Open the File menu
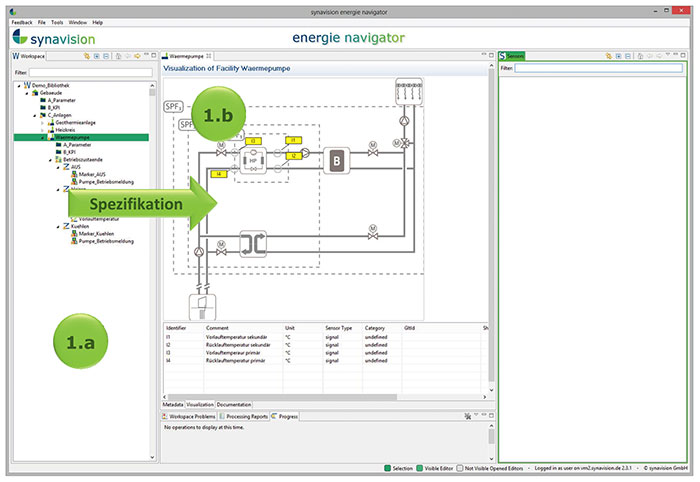The width and height of the screenshot is (700, 482). pyautogui.click(x=42, y=22)
